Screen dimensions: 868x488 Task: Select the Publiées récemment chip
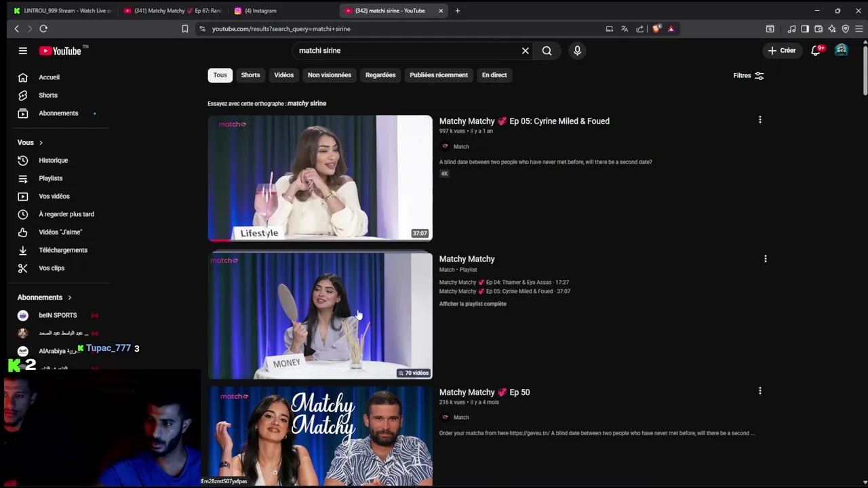click(439, 75)
